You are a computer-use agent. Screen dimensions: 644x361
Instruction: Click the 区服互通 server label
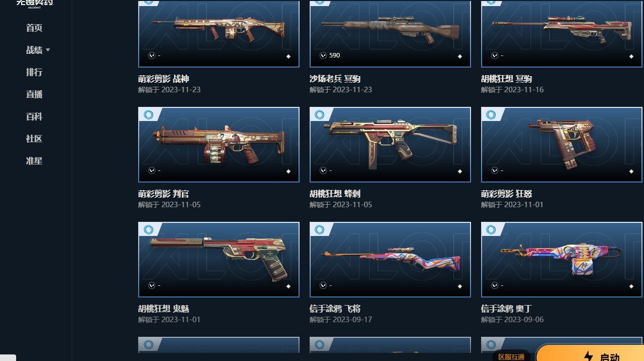point(511,356)
